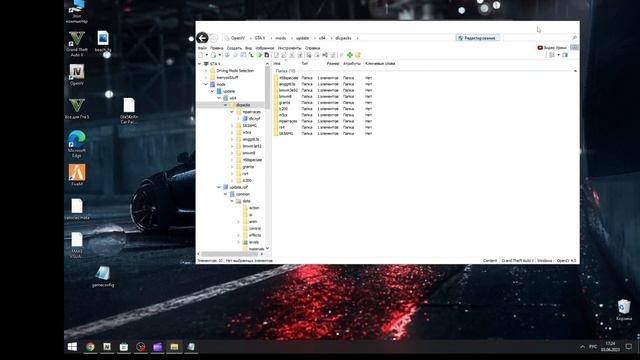
Task: Focus the OpenIV search input field
Action: coord(537,38)
